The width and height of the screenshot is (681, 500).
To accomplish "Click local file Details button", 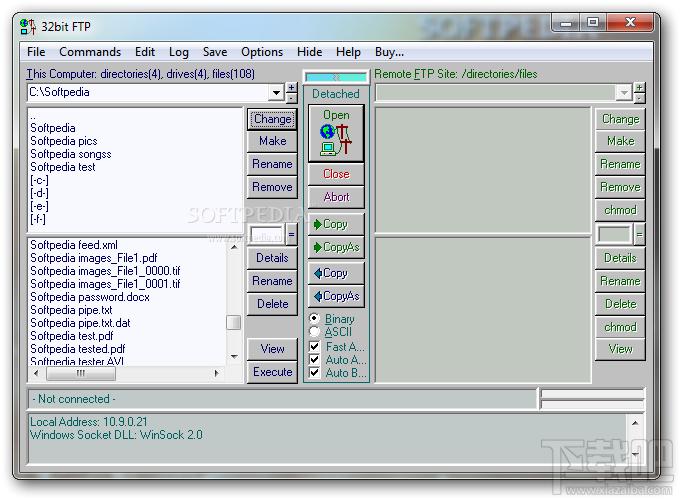I will tap(272, 258).
